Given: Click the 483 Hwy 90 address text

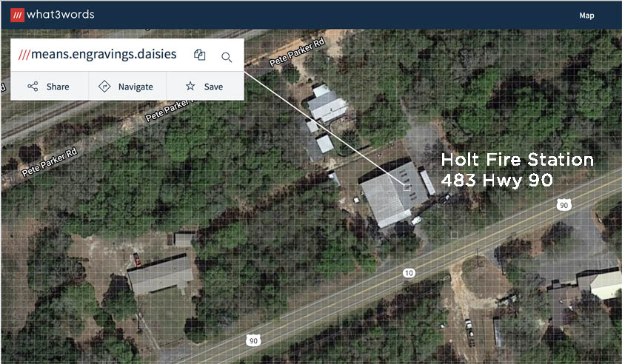Looking at the screenshot, I should (x=497, y=181).
